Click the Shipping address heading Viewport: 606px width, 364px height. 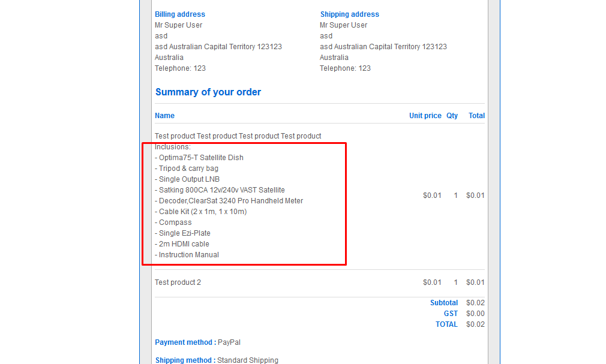point(349,14)
